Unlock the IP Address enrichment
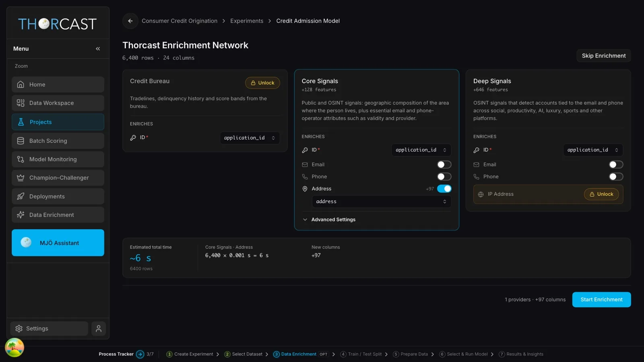644x362 pixels. tap(601, 194)
